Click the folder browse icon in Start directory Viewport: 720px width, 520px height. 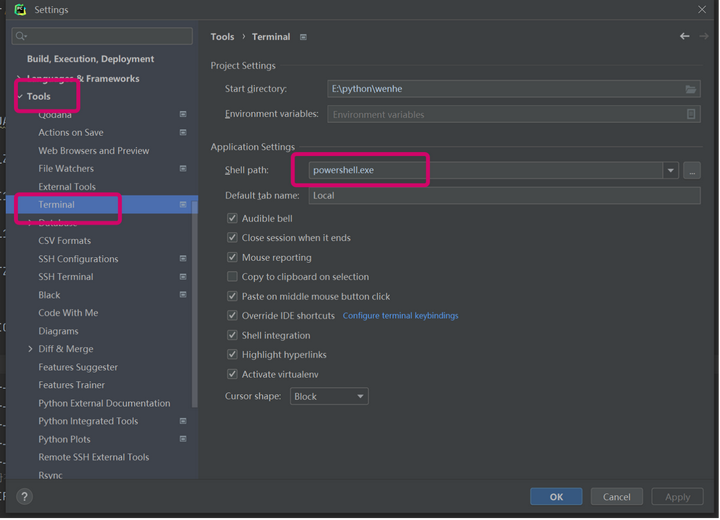pyautogui.click(x=691, y=89)
